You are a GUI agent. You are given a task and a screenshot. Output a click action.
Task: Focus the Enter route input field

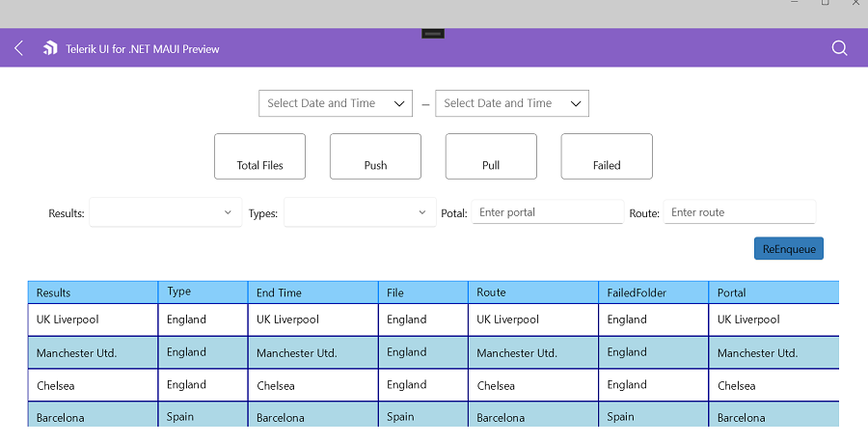pos(739,212)
